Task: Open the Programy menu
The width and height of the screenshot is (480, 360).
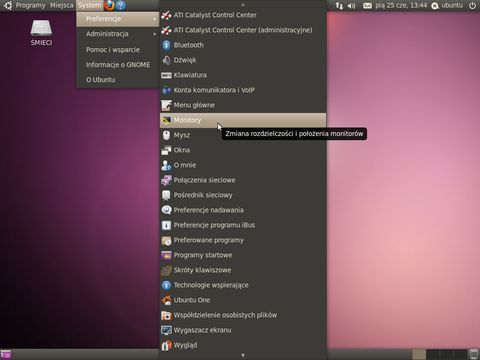Action: coord(30,5)
